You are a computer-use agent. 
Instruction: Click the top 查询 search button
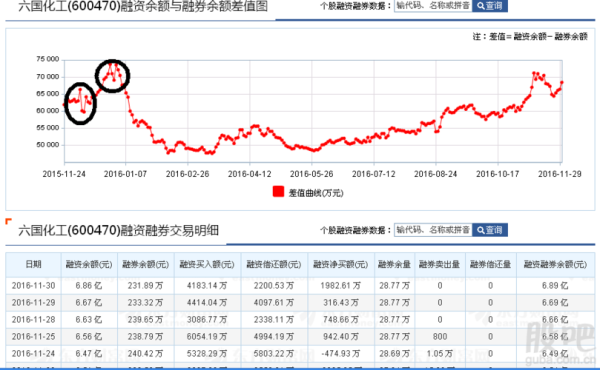click(489, 6)
